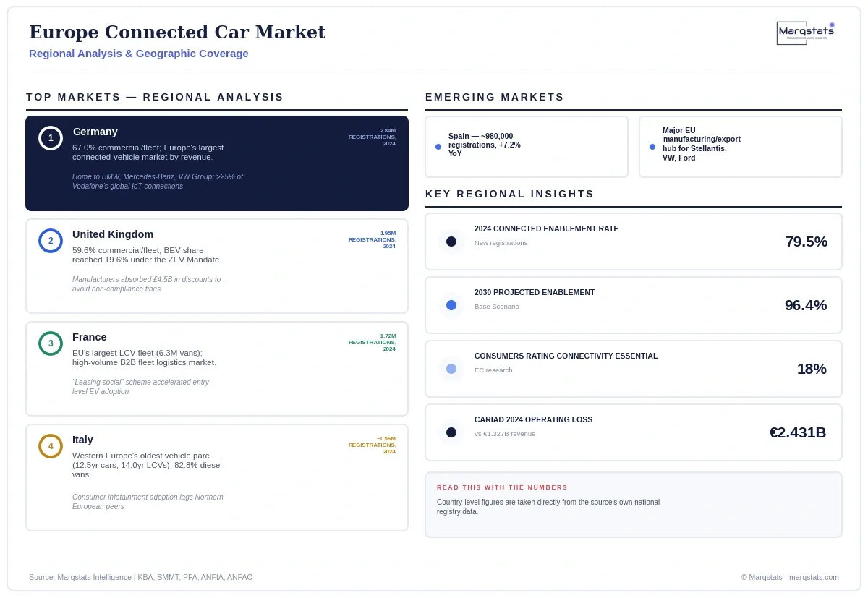The height and width of the screenshot is (598, 868).
Task: Click 'Western Europe's oldest vehicle parc' description
Action: 148,465
